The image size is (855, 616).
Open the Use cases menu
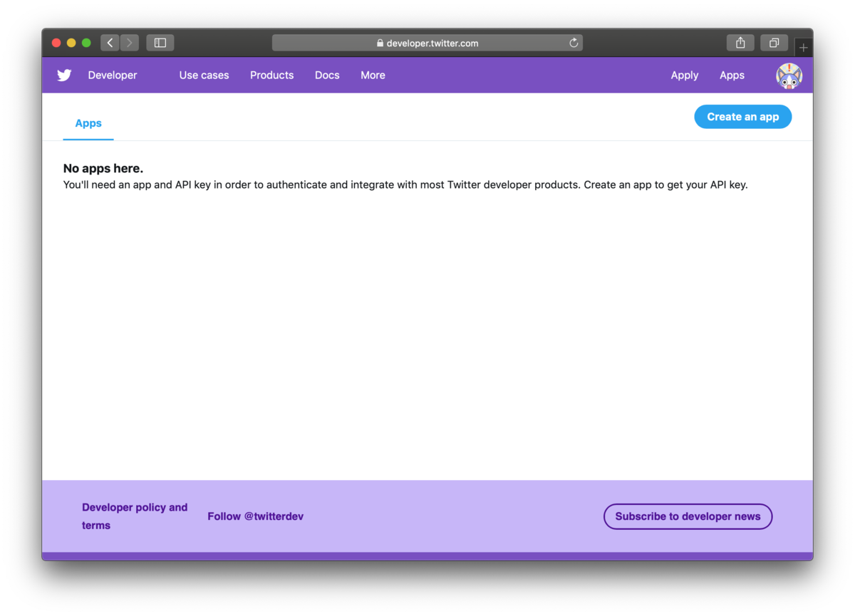click(204, 75)
